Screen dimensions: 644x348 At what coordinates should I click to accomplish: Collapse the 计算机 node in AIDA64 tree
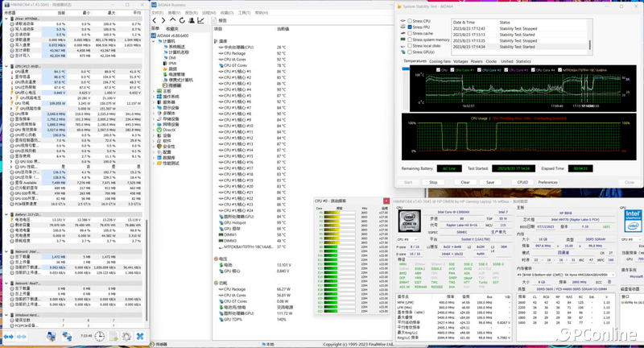[154, 41]
